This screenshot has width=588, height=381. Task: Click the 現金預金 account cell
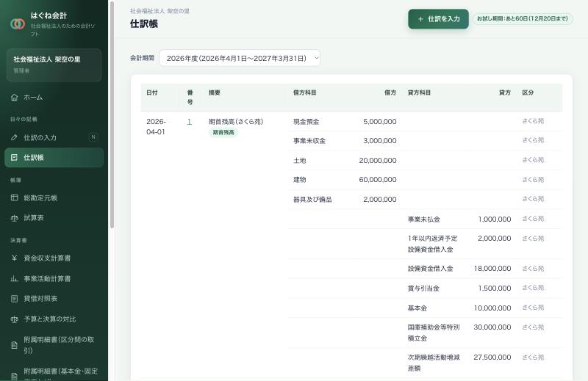click(306, 122)
